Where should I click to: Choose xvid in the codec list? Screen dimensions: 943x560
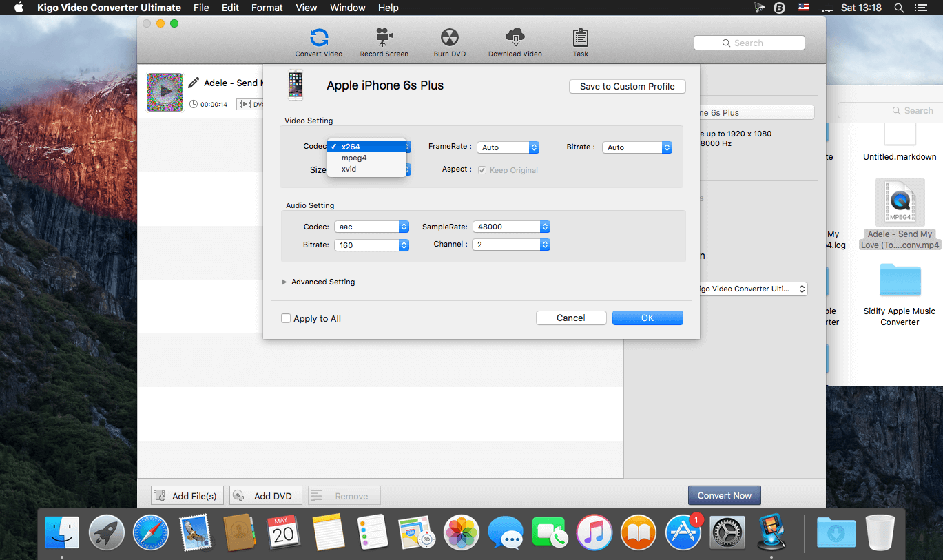[x=366, y=169]
